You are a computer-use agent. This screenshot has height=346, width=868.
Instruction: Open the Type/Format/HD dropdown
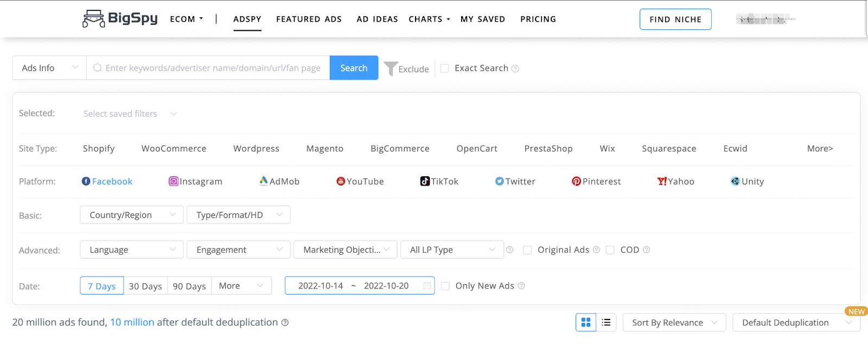pyautogui.click(x=239, y=215)
